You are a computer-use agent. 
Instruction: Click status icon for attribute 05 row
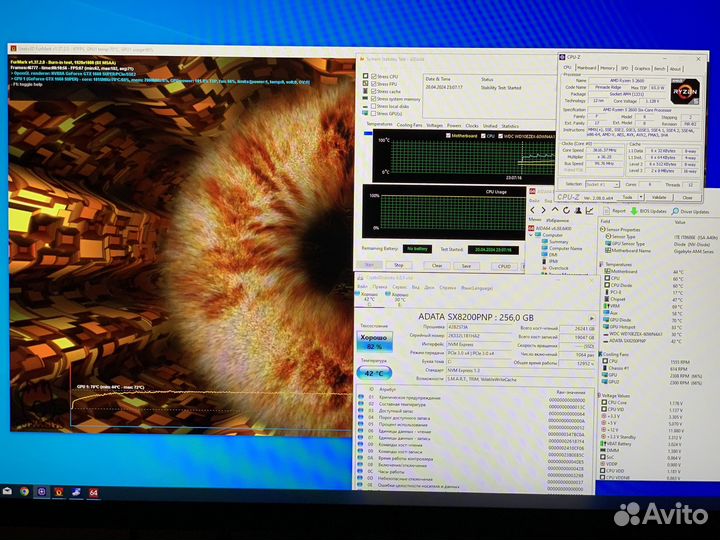point(361,425)
